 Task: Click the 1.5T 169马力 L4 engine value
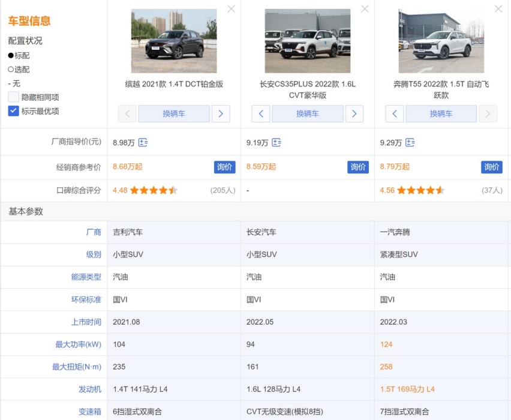[407, 389]
